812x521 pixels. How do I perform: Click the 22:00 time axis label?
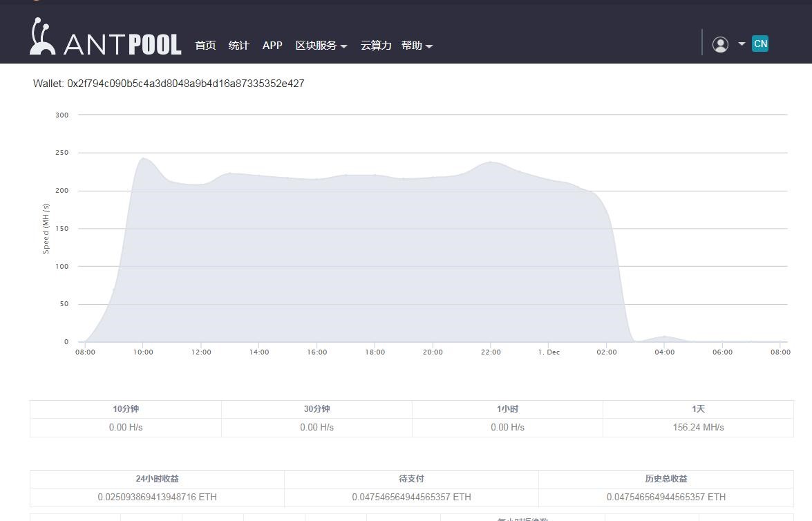pyautogui.click(x=491, y=352)
